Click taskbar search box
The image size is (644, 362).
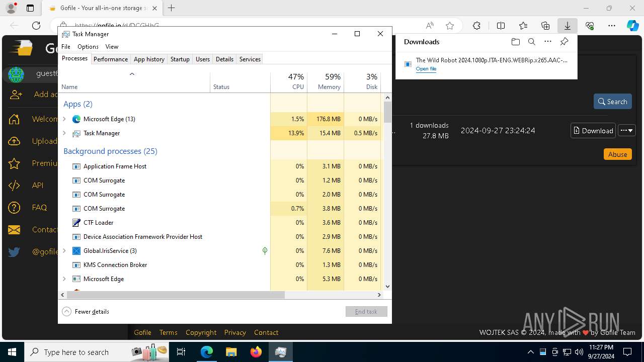tap(97, 352)
